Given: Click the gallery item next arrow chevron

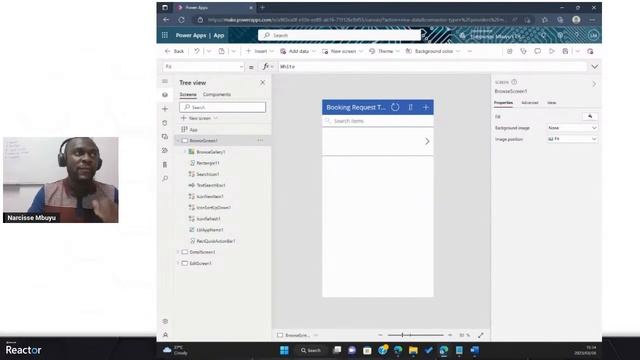Looking at the screenshot, I should (x=427, y=141).
